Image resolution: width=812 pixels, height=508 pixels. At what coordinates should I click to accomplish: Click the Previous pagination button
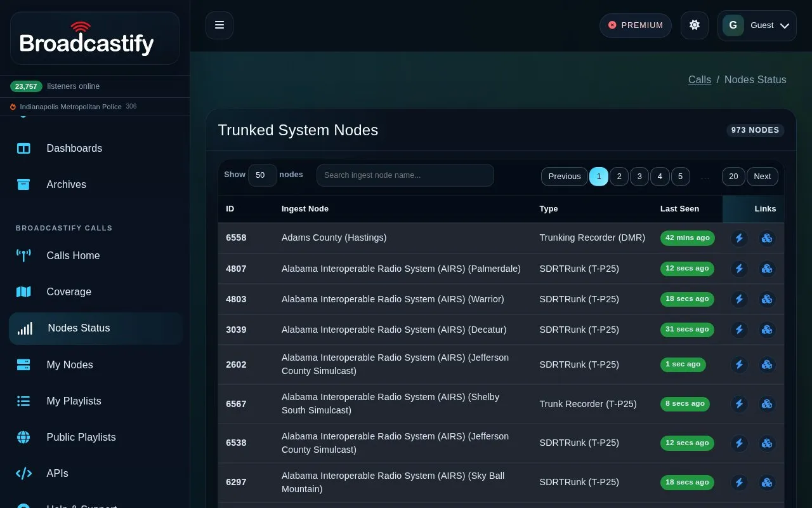pyautogui.click(x=565, y=177)
